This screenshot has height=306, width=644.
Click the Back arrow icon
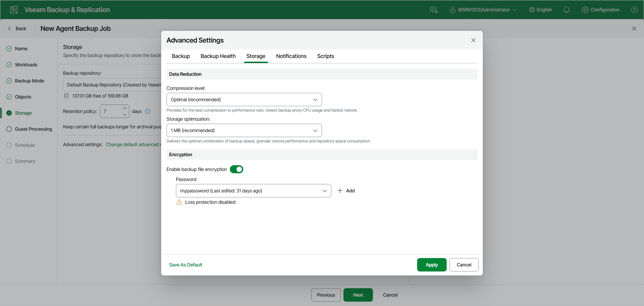coord(9,28)
